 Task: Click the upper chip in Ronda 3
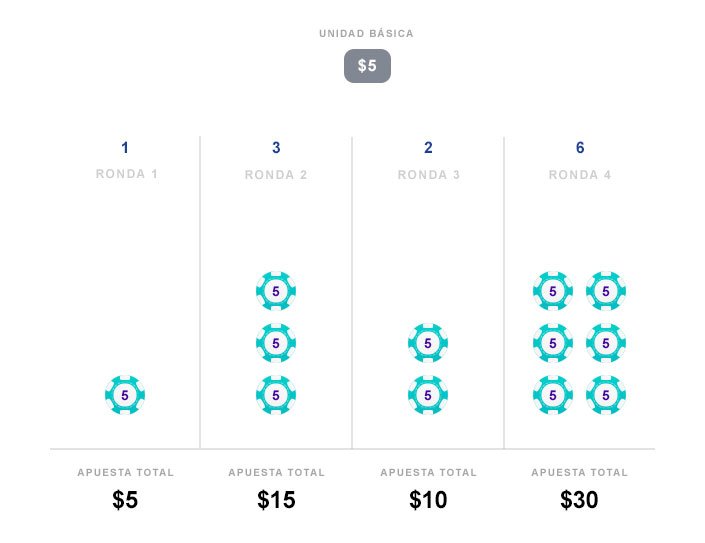tap(428, 343)
